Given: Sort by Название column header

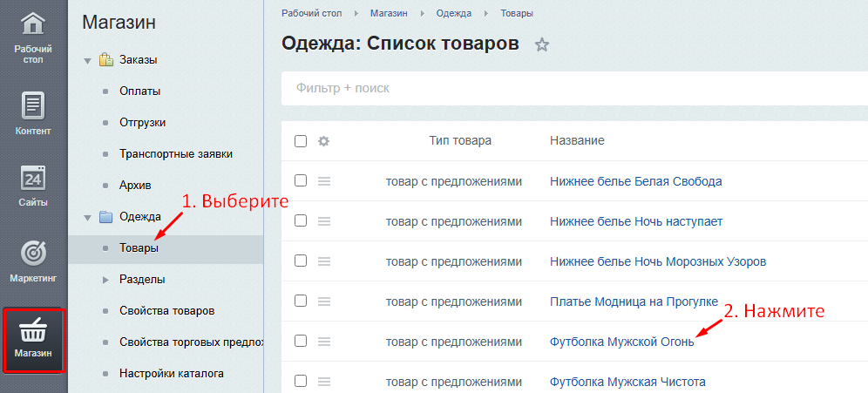Looking at the screenshot, I should tap(577, 141).
